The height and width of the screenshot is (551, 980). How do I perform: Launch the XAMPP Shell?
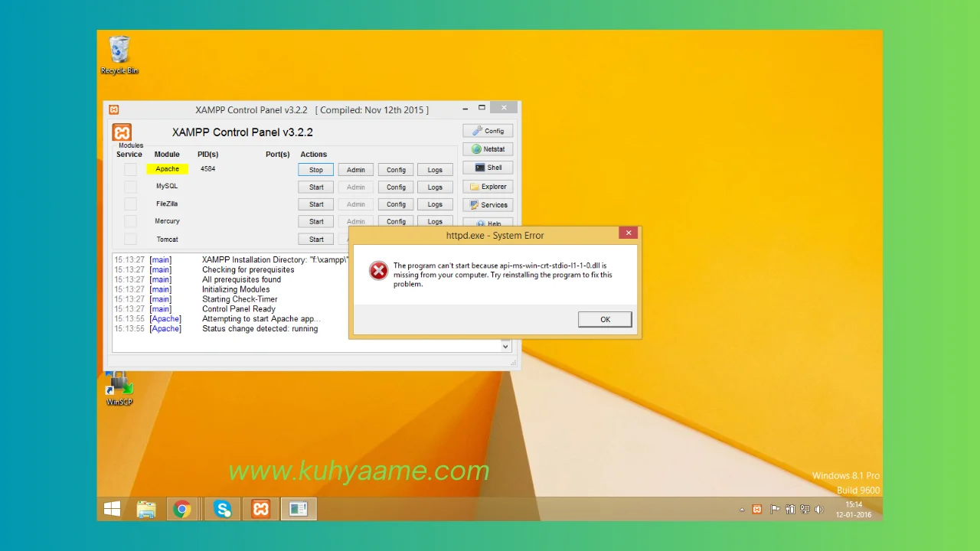488,168
